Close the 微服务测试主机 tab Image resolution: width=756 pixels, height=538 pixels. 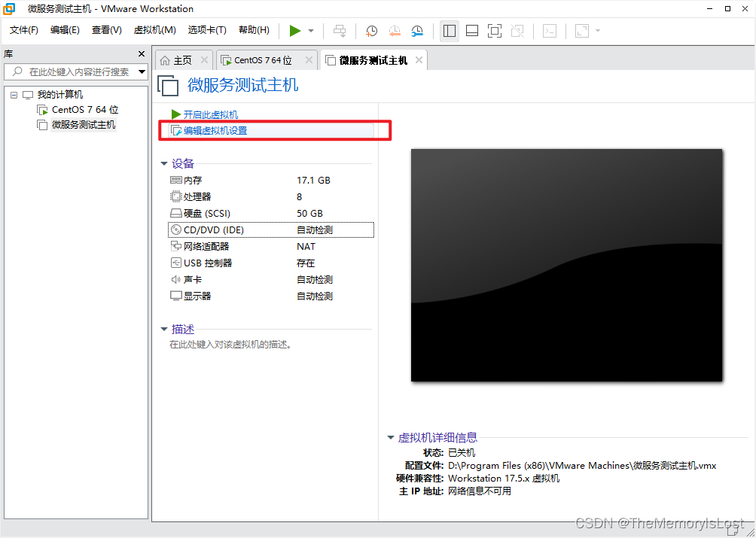point(419,60)
